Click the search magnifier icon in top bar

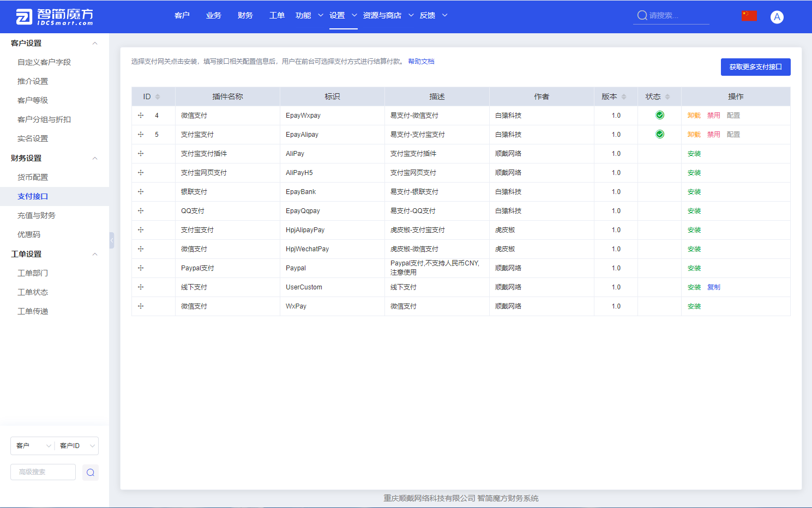click(x=642, y=15)
